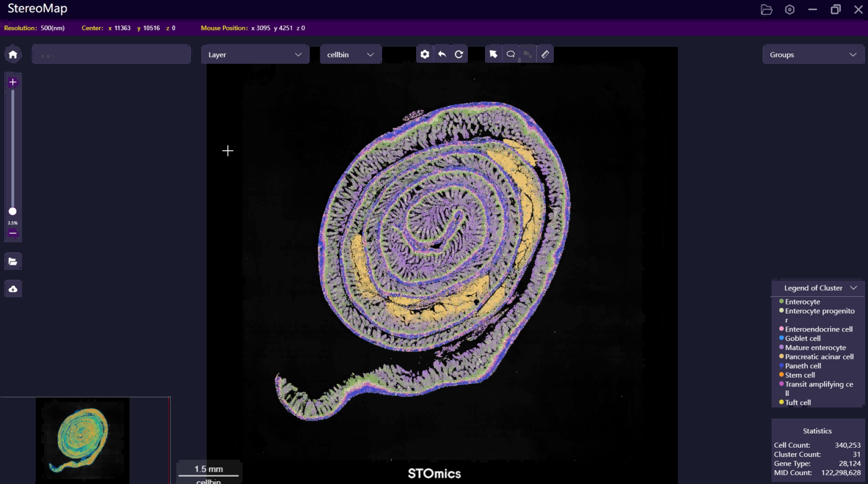The height and width of the screenshot is (484, 868).
Task: Select the arrow pointer tool
Action: coord(493,54)
